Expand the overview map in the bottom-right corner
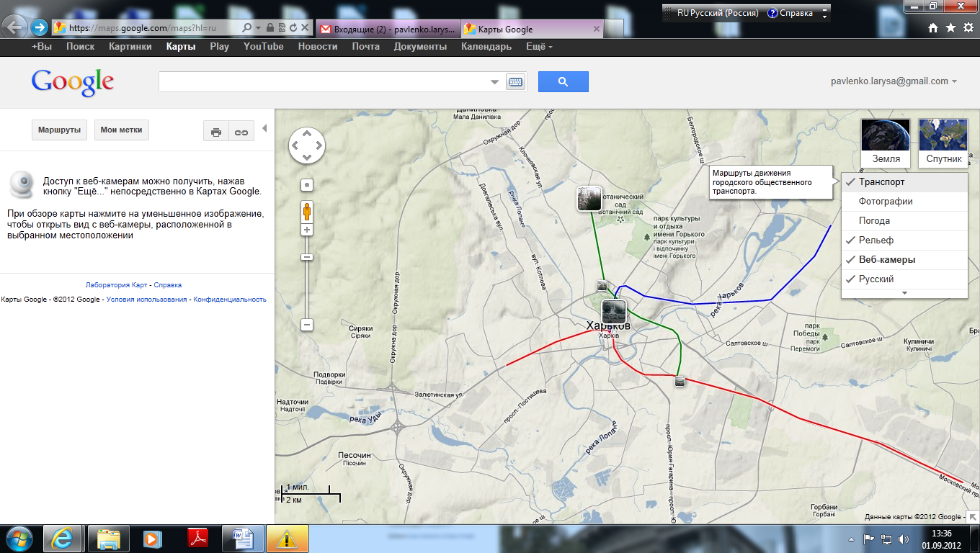 [x=973, y=516]
